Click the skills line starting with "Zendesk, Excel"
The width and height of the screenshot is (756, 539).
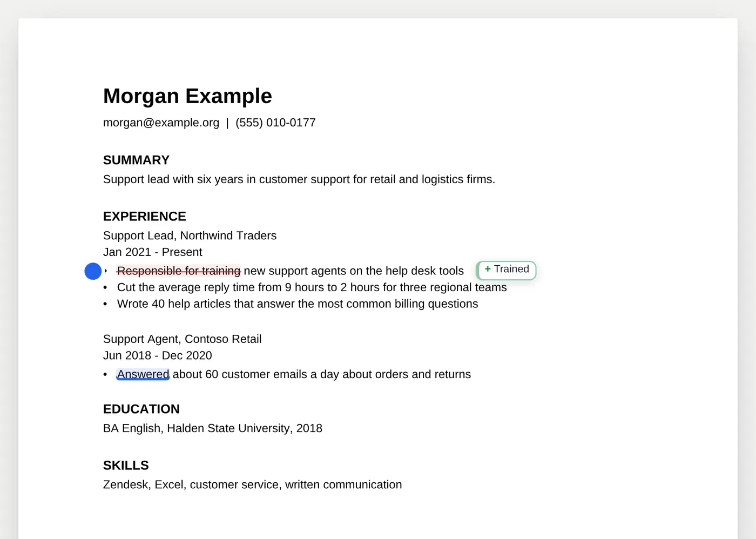click(252, 484)
